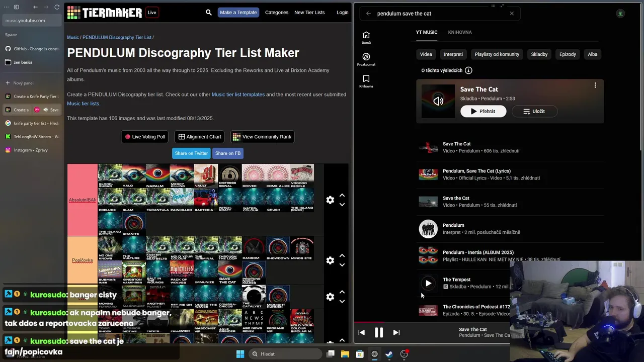Screen dimensions: 644x362
Task: Go back in browser history
Action: pos(35,7)
